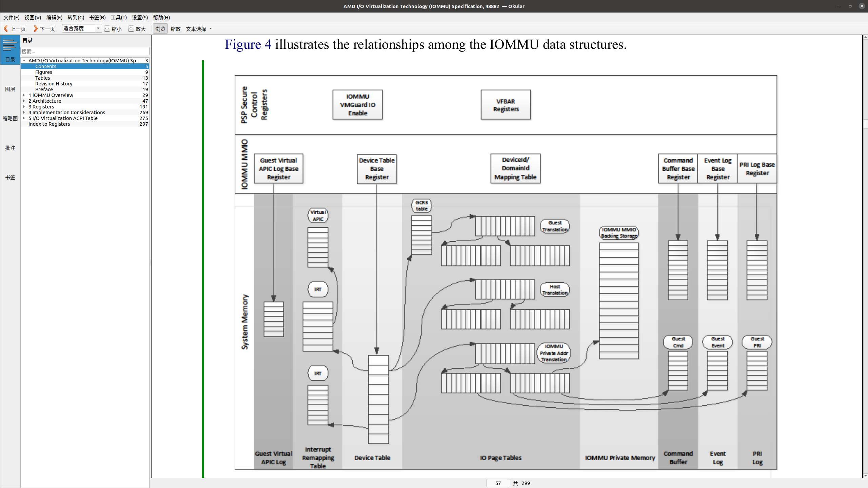Toggle the Zoom (缩放) tool mode
The width and height of the screenshot is (868, 488).
[175, 29]
